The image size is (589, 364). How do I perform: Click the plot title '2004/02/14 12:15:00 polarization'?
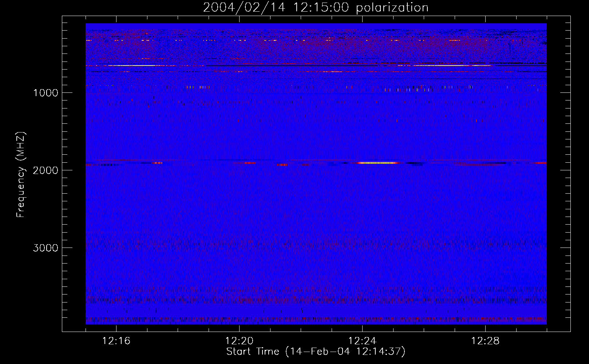316,8
